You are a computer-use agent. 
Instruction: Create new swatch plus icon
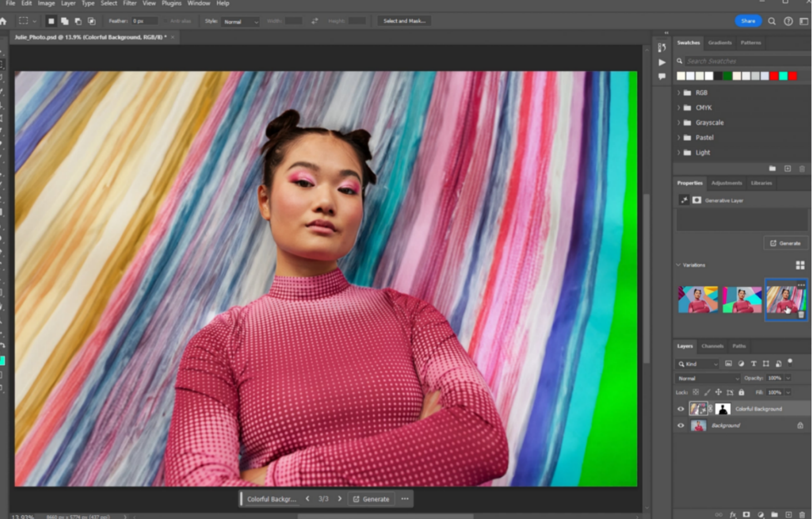tap(788, 168)
